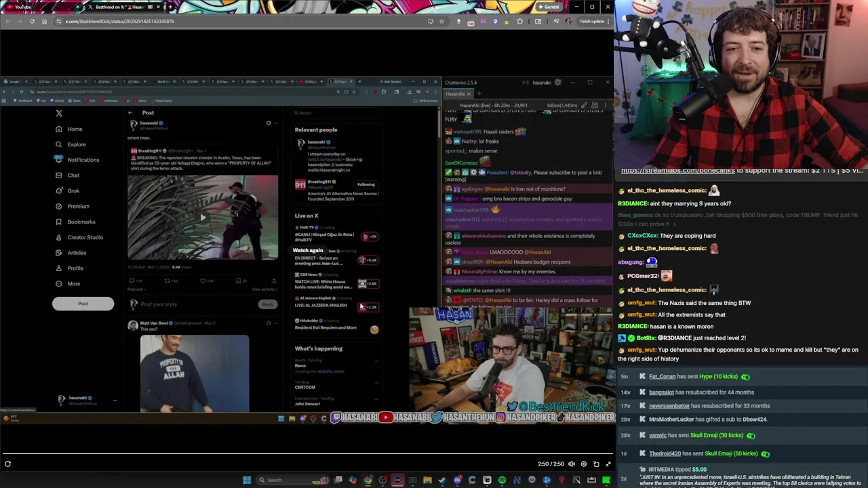868x488 pixels.
Task: Mute the video with the speaker icon
Action: click(571, 464)
